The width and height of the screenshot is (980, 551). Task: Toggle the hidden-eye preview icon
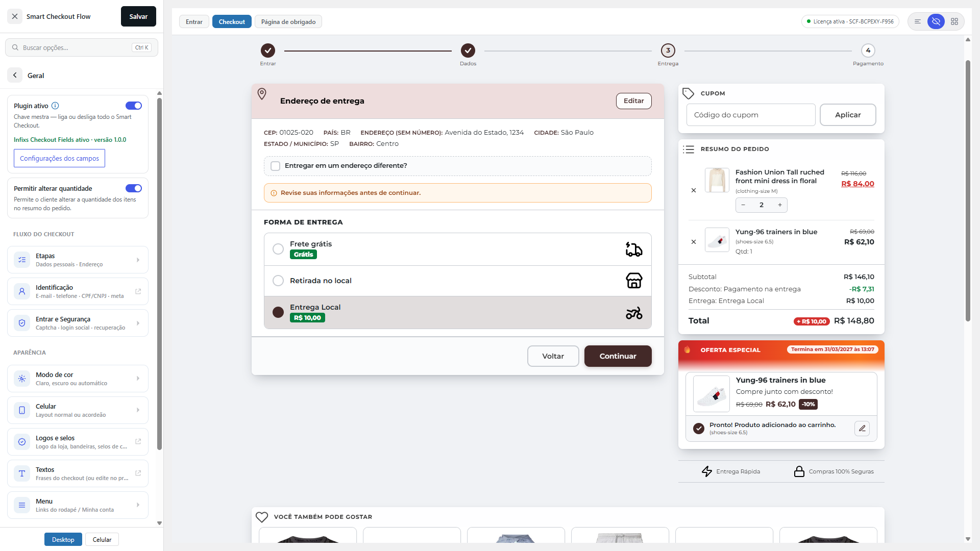936,21
